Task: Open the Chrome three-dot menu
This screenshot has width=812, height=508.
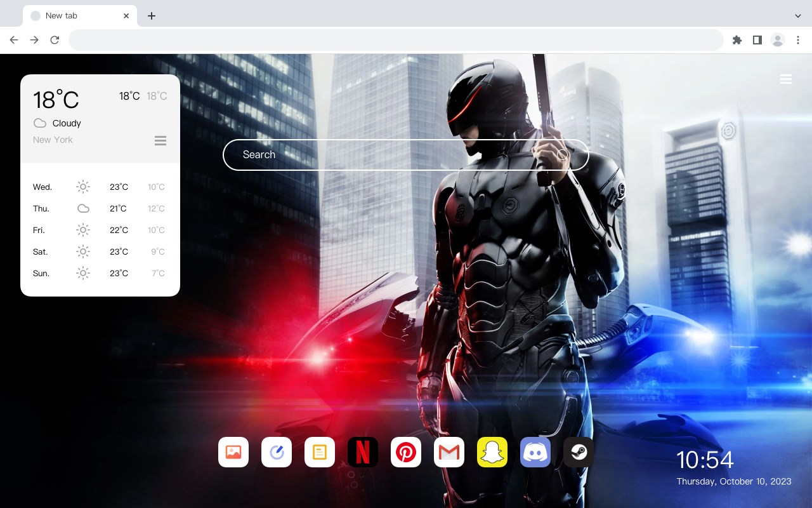Action: click(798, 40)
